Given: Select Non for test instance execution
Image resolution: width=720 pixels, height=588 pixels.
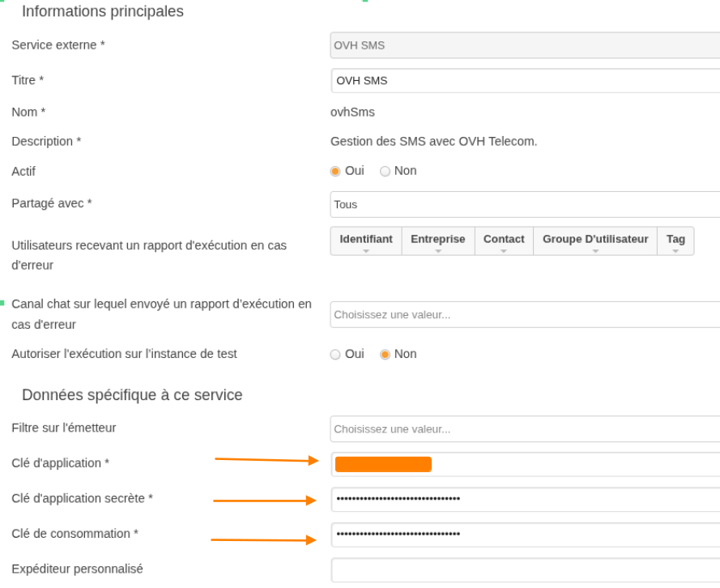Looking at the screenshot, I should (x=385, y=355).
